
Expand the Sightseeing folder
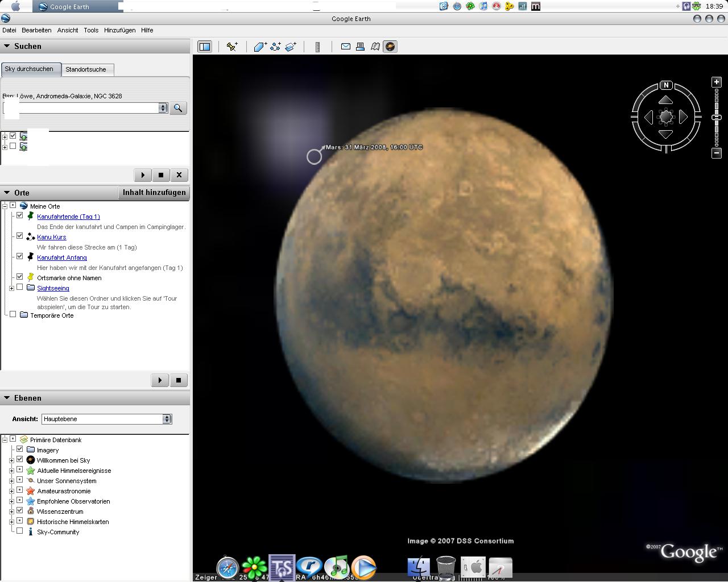(x=11, y=288)
